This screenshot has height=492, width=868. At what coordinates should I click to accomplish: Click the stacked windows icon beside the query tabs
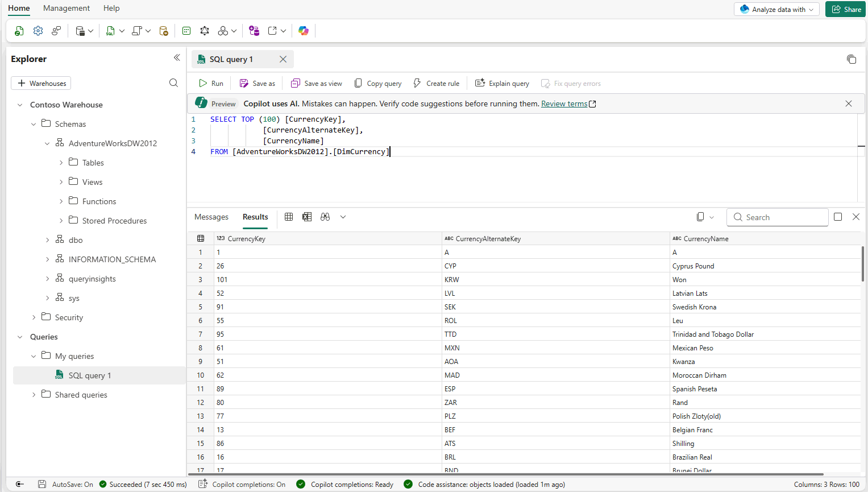(x=852, y=59)
